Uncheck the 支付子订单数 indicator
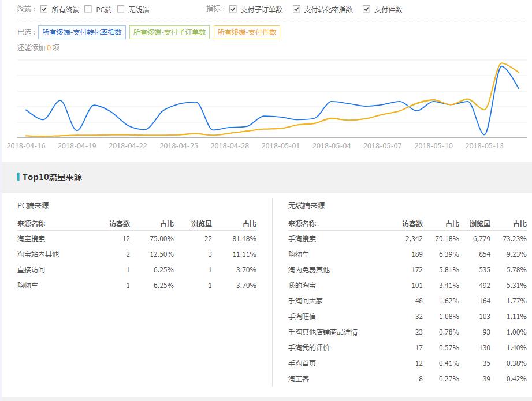This screenshot has width=532, height=401. (233, 9)
